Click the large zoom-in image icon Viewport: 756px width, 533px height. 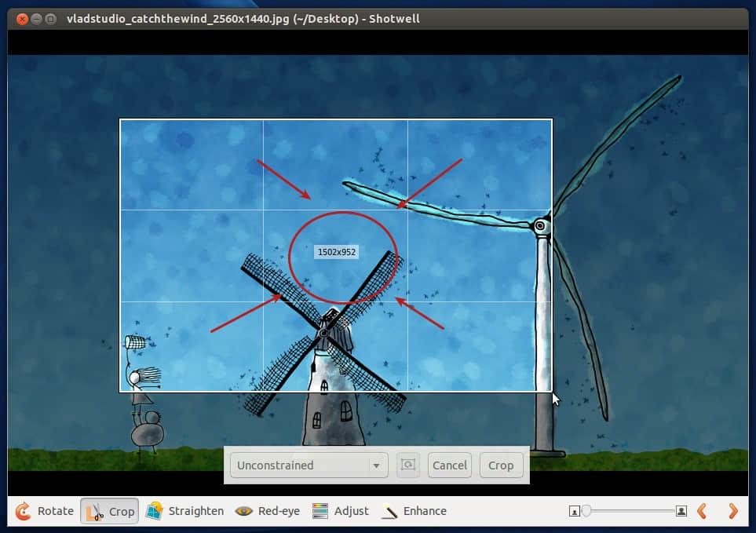[x=681, y=512]
